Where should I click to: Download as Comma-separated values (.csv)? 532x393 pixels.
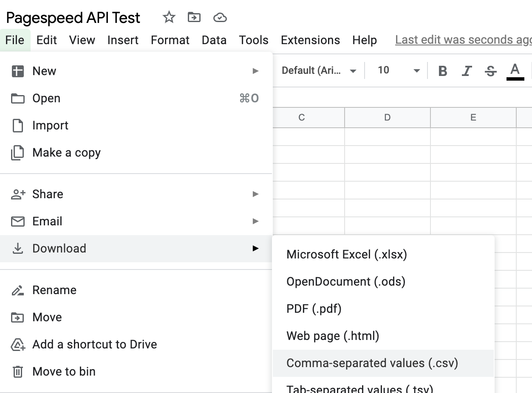coord(372,363)
